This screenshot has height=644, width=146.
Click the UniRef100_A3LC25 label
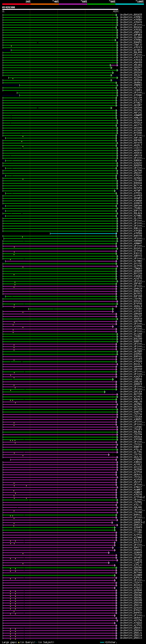click(131, 100)
